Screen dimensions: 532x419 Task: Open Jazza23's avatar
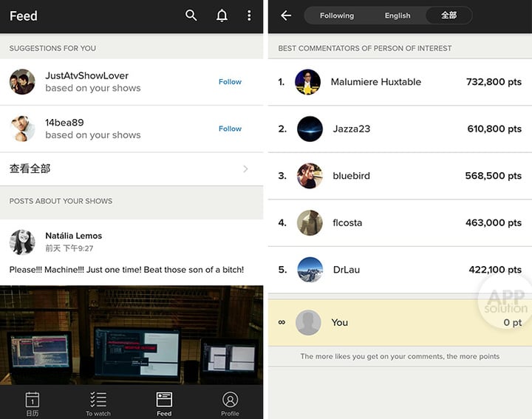[x=310, y=129]
